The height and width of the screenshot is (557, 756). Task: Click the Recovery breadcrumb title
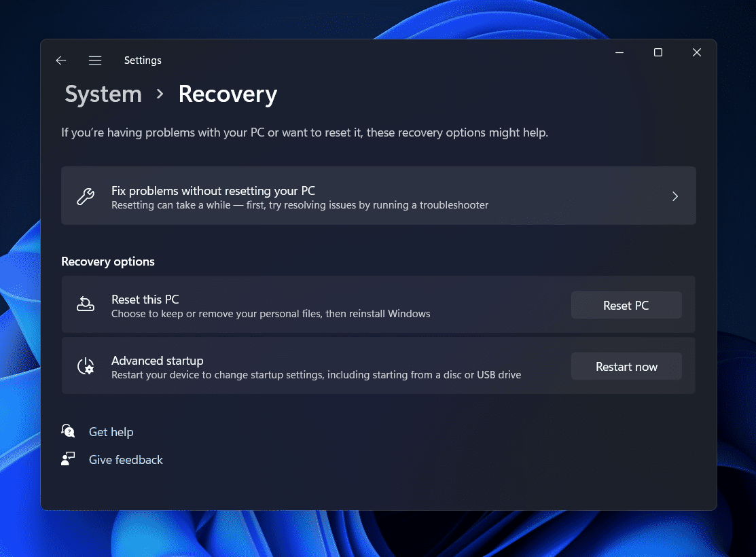[x=228, y=94]
